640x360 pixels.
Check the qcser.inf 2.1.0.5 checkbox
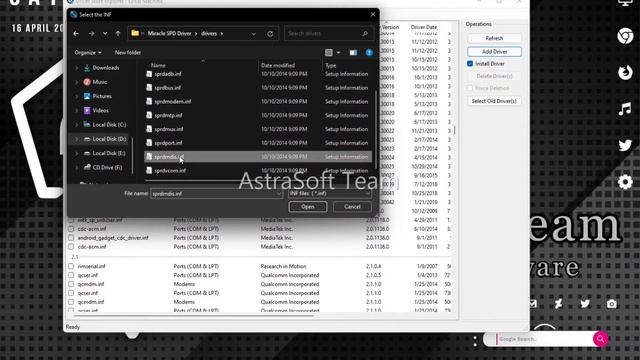[71, 275]
